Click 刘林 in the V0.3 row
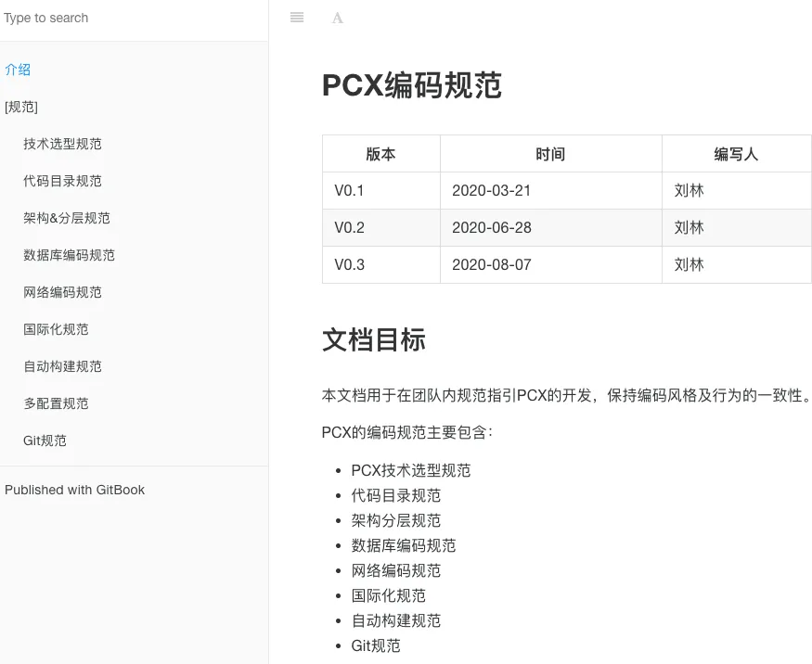The height and width of the screenshot is (664, 812). (x=689, y=264)
